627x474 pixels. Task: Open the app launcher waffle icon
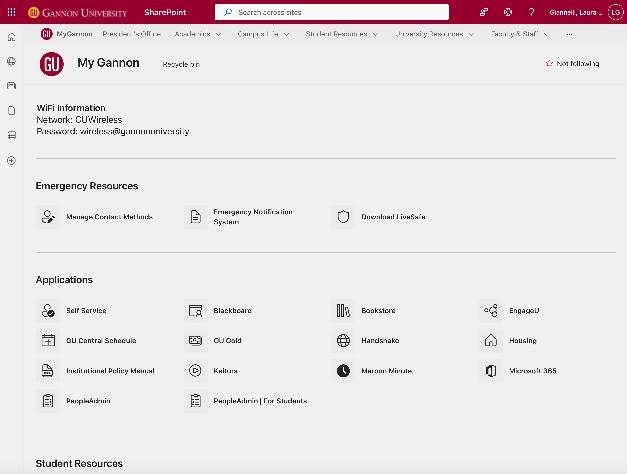click(x=12, y=12)
